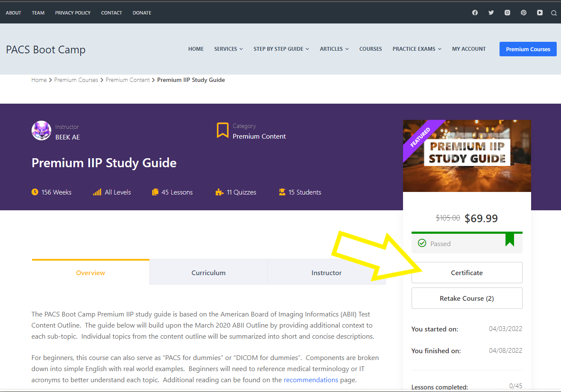Click the green ribbon bookmark icon
The image size is (561, 392).
click(x=510, y=239)
